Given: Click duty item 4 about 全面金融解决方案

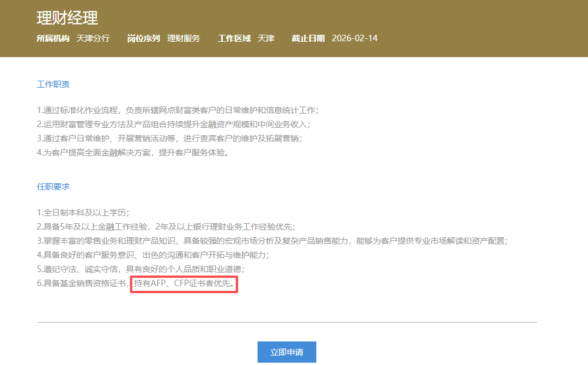Looking at the screenshot, I should coord(132,153).
